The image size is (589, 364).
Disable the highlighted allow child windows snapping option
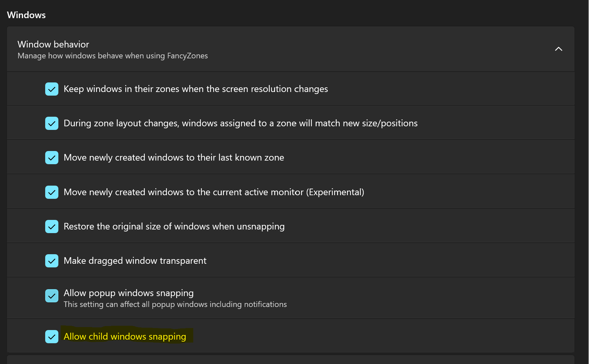pos(52,337)
